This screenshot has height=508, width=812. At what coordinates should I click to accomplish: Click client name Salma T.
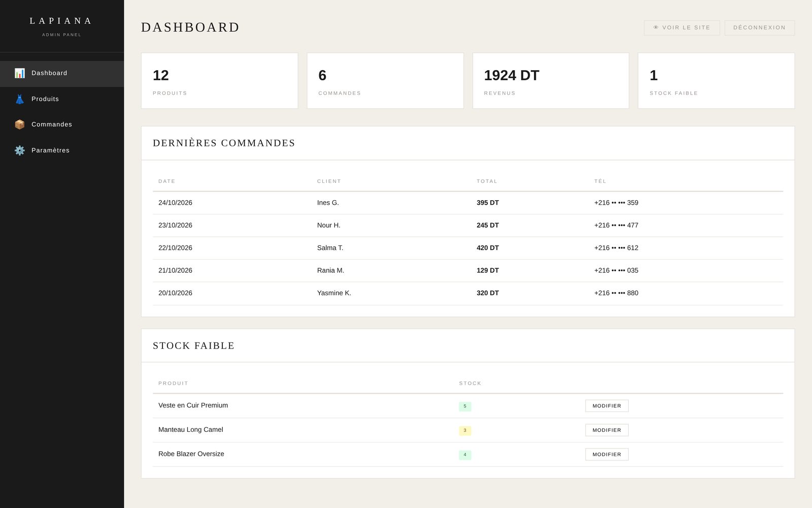click(330, 248)
